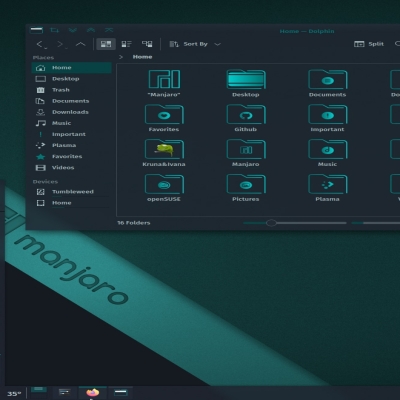
Task: Select the openSUSE folder icon
Action: click(x=164, y=184)
